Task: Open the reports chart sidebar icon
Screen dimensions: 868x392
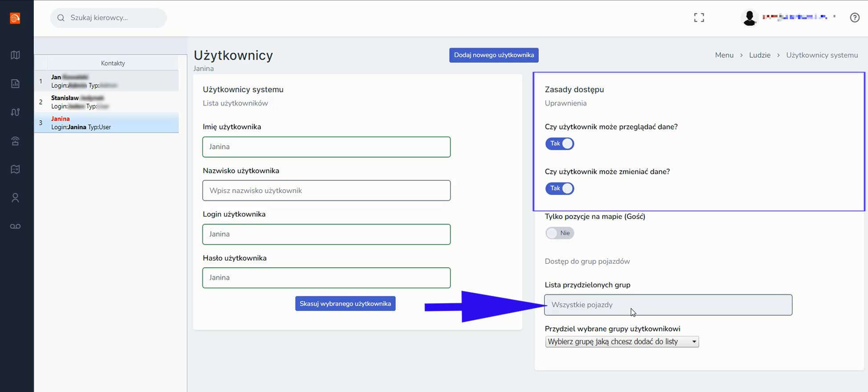Action: point(15,84)
